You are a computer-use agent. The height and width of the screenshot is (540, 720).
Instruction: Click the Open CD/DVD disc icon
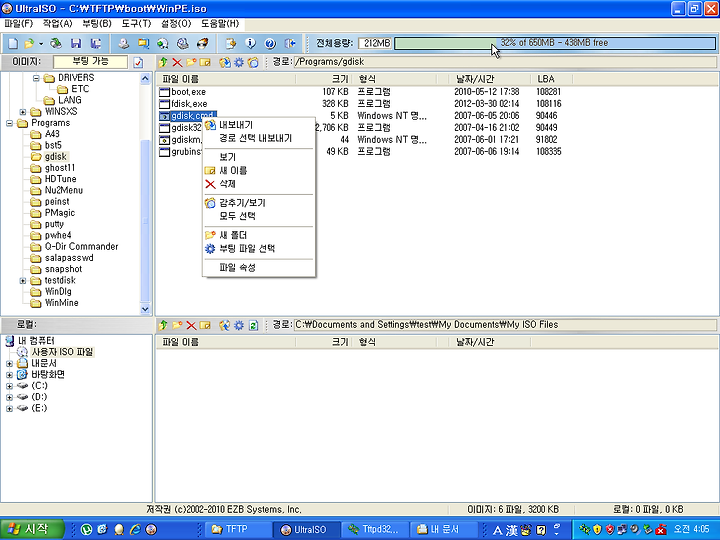tap(56, 44)
